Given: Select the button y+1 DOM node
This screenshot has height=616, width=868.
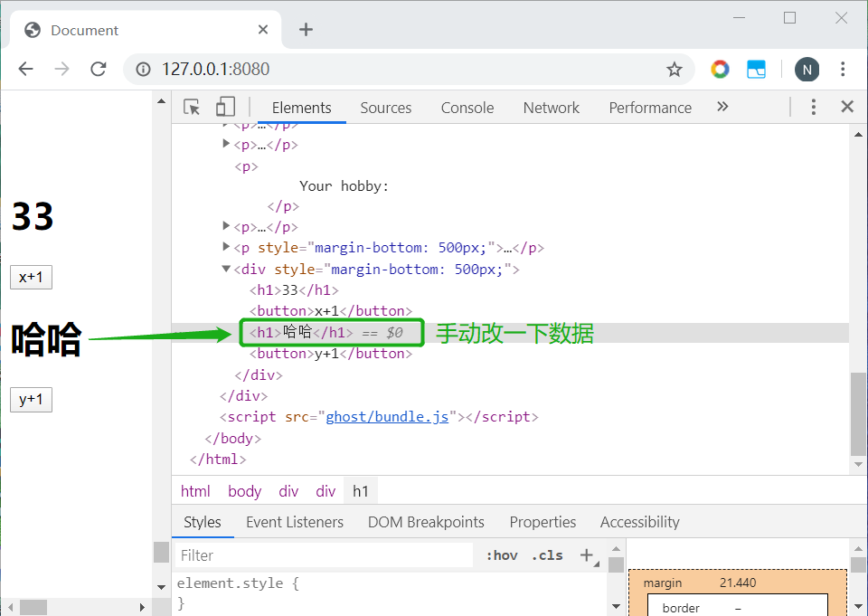Looking at the screenshot, I should tap(331, 354).
